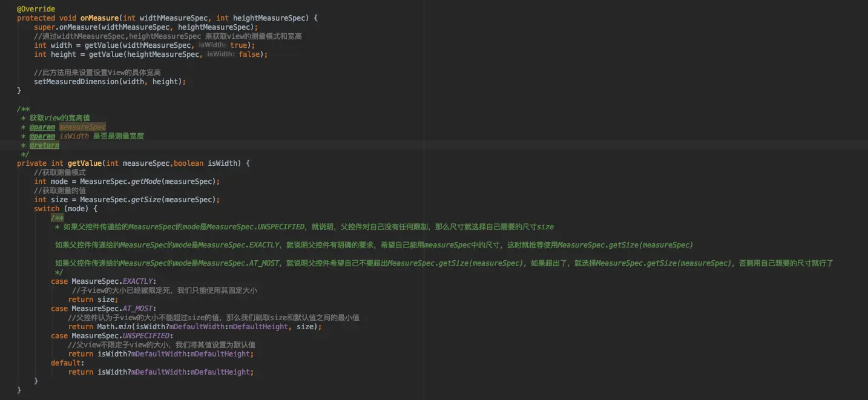
Task: Click the @Override annotation
Action: (36, 9)
